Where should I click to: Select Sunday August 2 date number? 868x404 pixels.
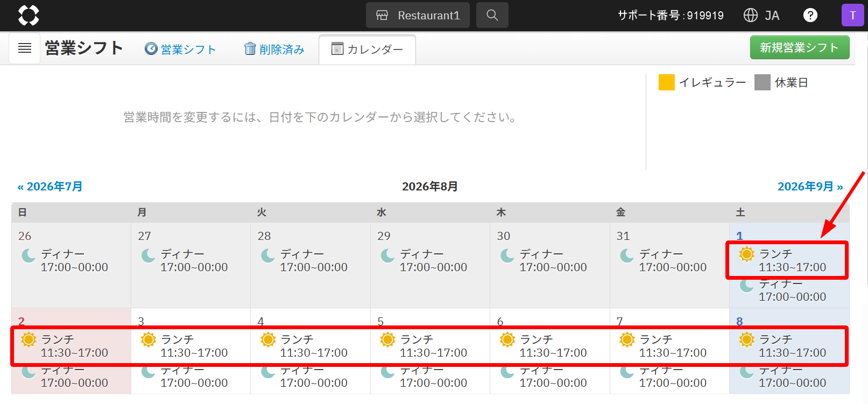[x=22, y=321]
